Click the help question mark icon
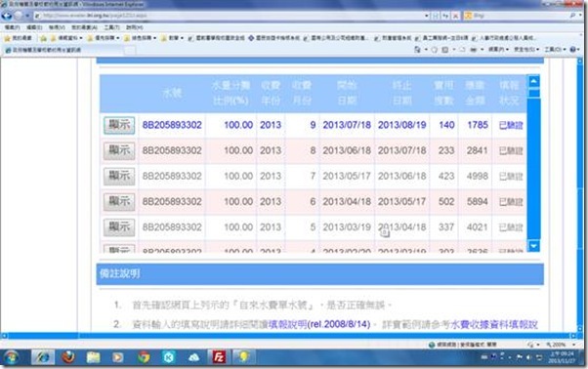This screenshot has height=369, width=588. point(572,50)
